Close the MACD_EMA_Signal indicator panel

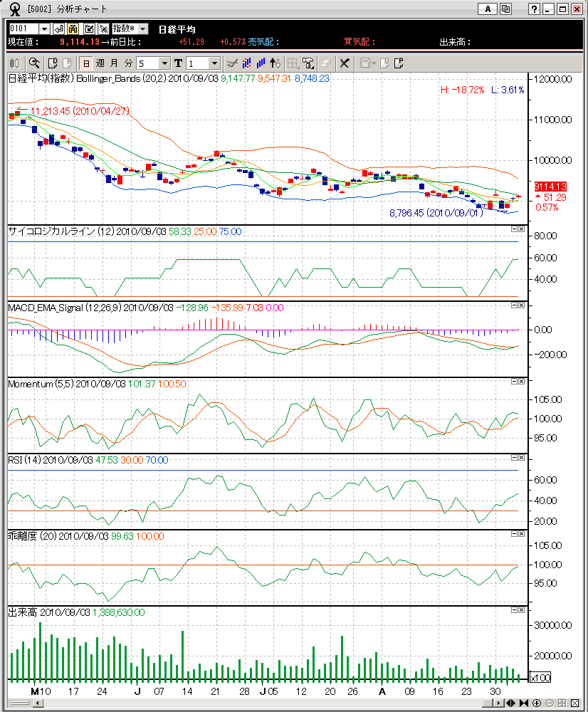521,305
